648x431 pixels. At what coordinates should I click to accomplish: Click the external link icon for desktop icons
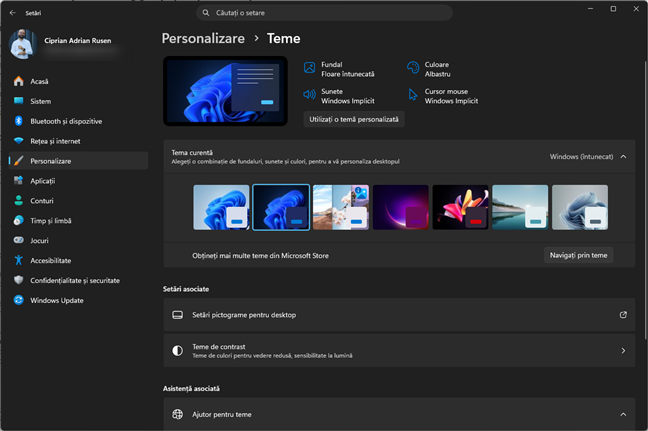[623, 315]
